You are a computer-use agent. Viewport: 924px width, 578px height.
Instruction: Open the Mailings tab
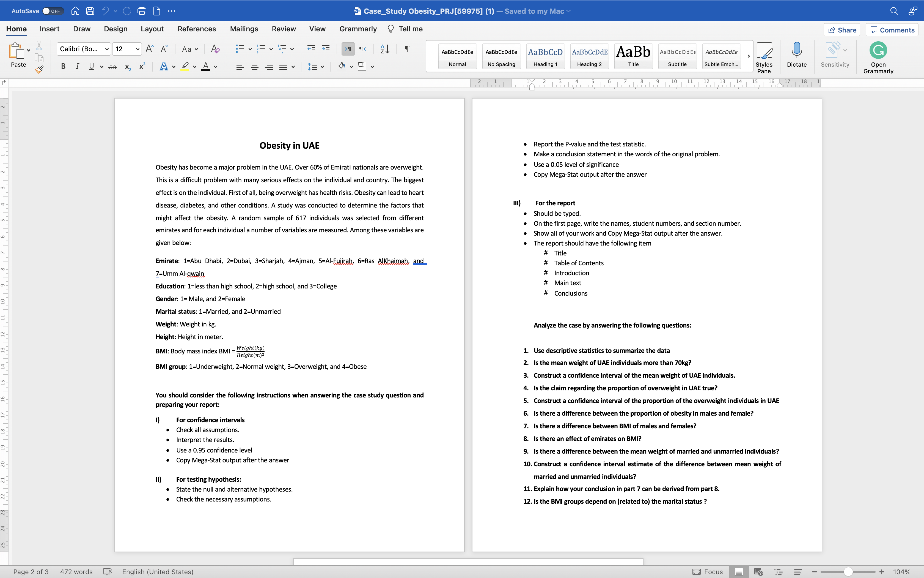(244, 29)
